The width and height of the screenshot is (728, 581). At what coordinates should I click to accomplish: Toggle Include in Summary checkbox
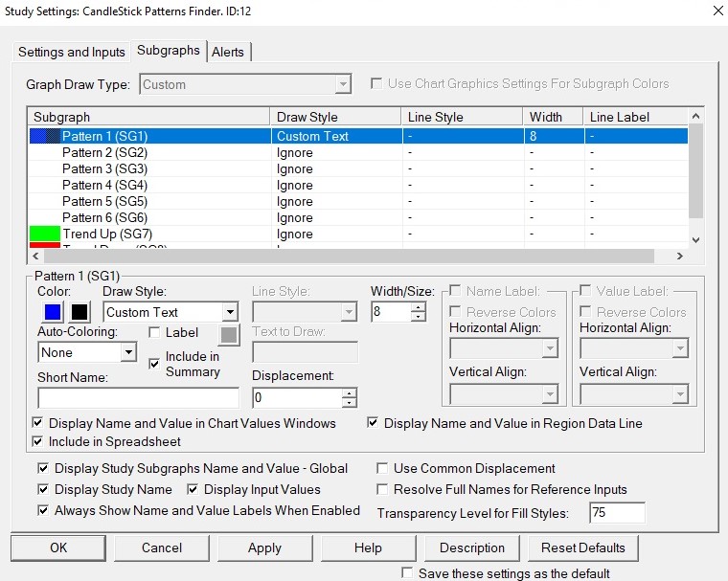pos(155,364)
